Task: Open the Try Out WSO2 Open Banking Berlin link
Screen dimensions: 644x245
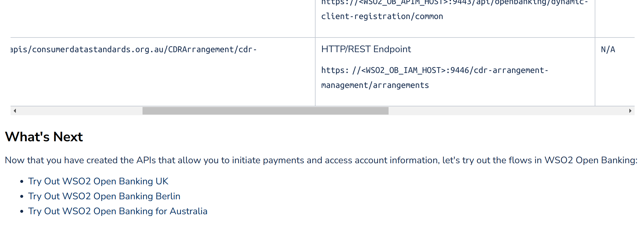Action: [104, 196]
